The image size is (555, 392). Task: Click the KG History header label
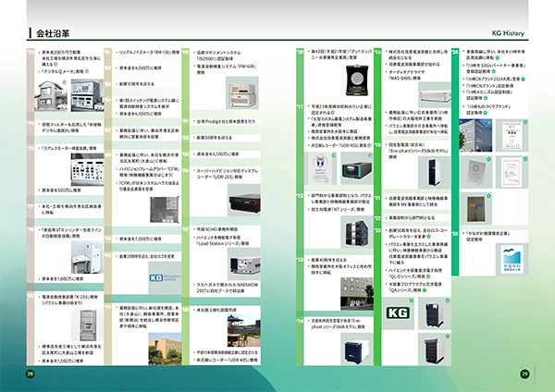click(508, 33)
